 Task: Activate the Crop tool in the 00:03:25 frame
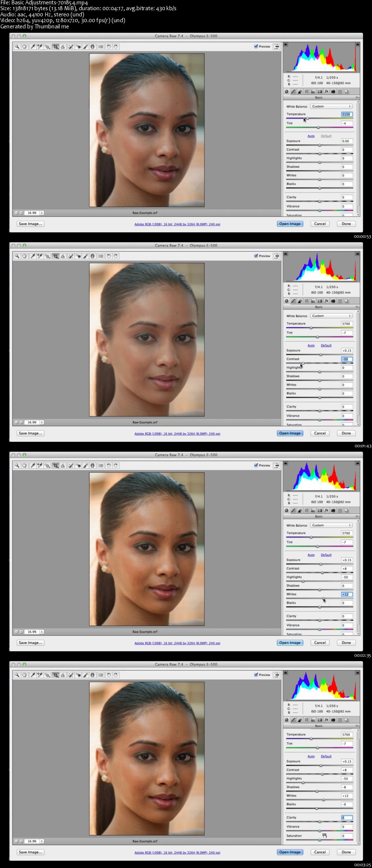pos(56,675)
